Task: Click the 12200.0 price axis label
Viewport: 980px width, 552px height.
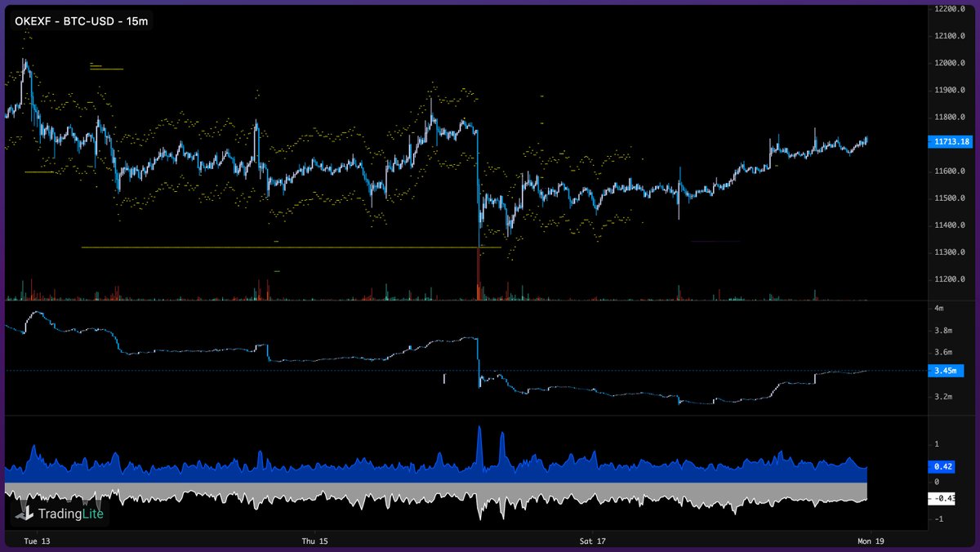Action: point(950,9)
